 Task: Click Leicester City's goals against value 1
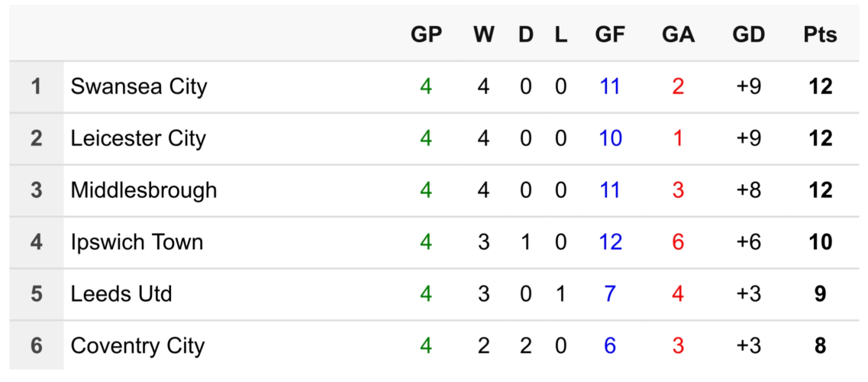(678, 138)
